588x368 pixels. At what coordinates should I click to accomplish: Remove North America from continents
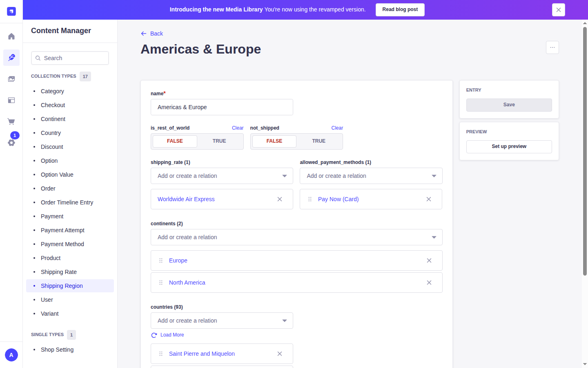429,283
